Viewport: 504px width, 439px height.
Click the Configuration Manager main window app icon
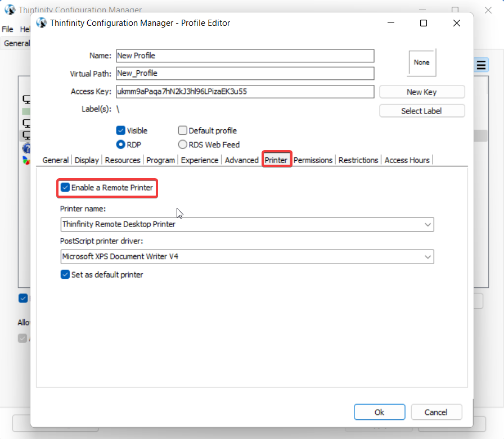[10, 10]
